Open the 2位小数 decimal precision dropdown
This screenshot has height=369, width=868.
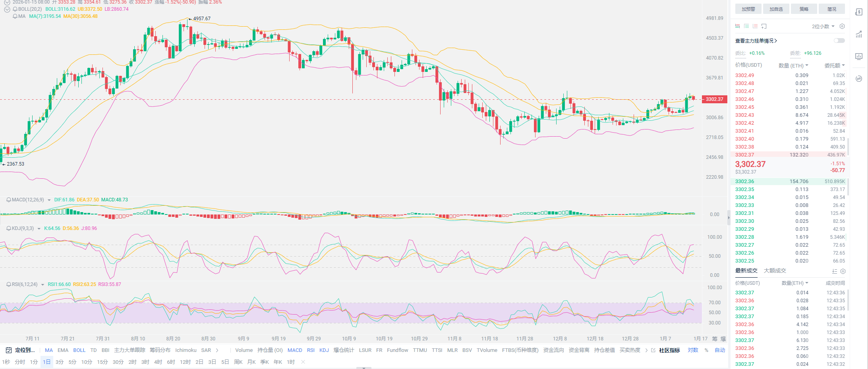pos(823,26)
